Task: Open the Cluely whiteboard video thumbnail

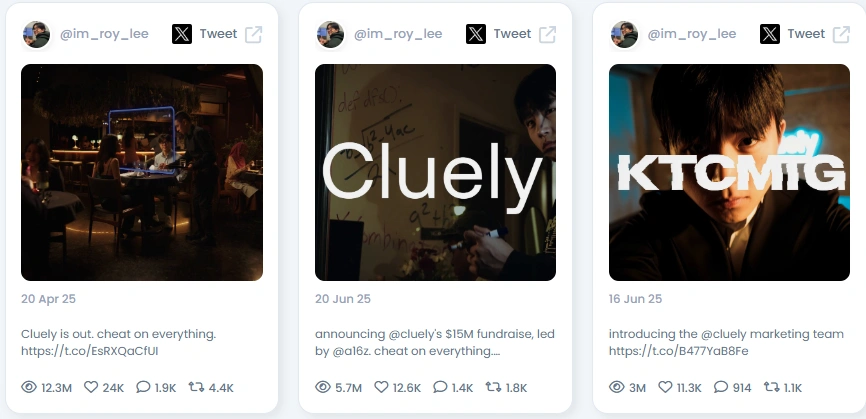Action: tap(435, 172)
